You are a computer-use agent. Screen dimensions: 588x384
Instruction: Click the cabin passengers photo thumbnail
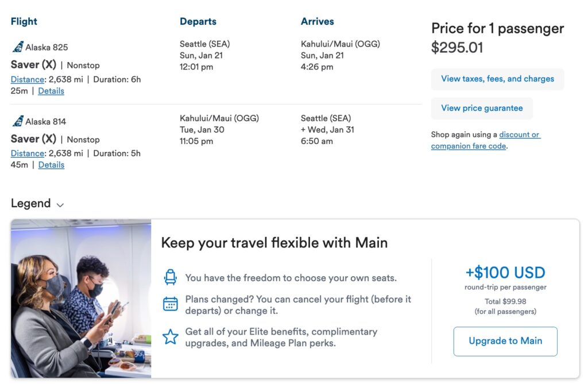80,298
